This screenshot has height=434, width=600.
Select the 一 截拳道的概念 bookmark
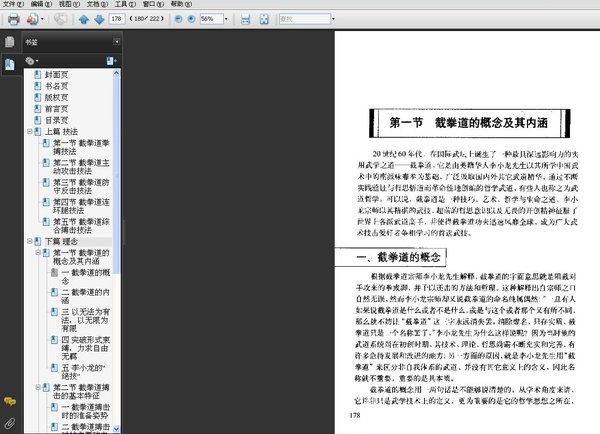coord(86,277)
